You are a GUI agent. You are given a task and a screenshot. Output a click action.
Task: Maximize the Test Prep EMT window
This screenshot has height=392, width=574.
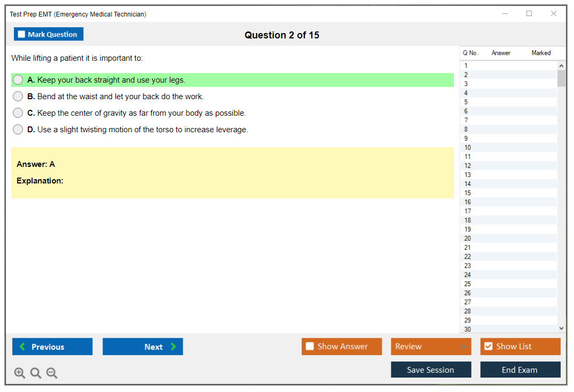529,14
